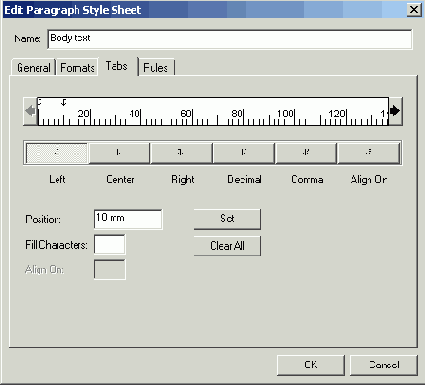
Task: Click into the Position field
Action: tap(128, 219)
